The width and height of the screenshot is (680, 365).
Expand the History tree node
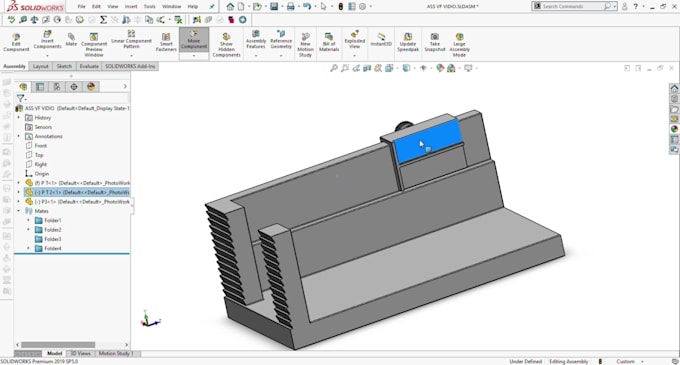pos(19,117)
